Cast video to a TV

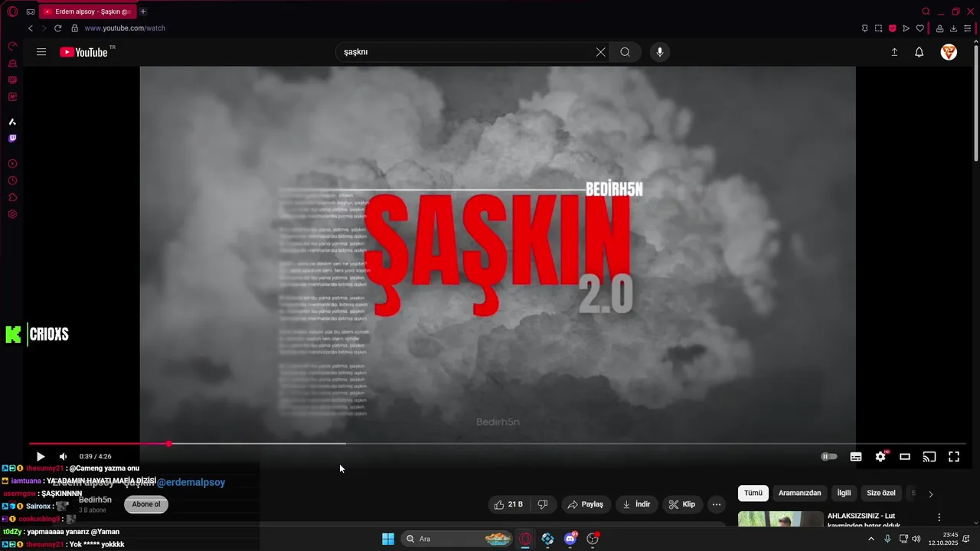pos(929,457)
